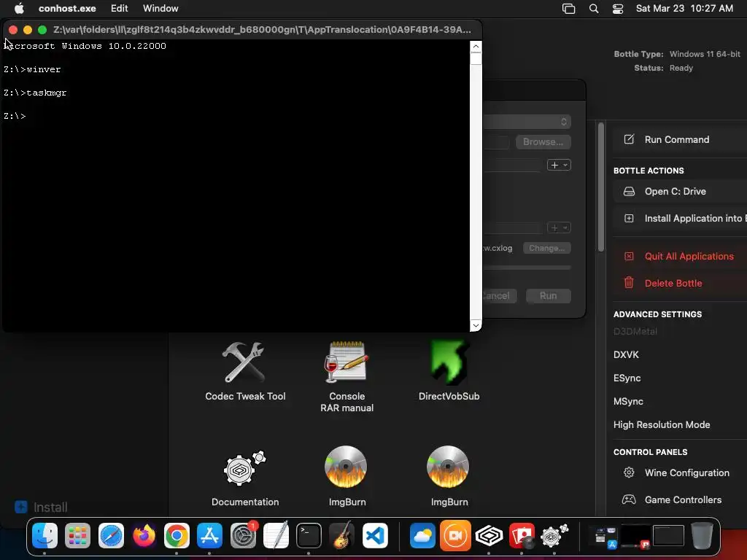Screen dimensions: 747x560
Task: Launch DirectVobSub from the bottle
Action: click(449, 362)
